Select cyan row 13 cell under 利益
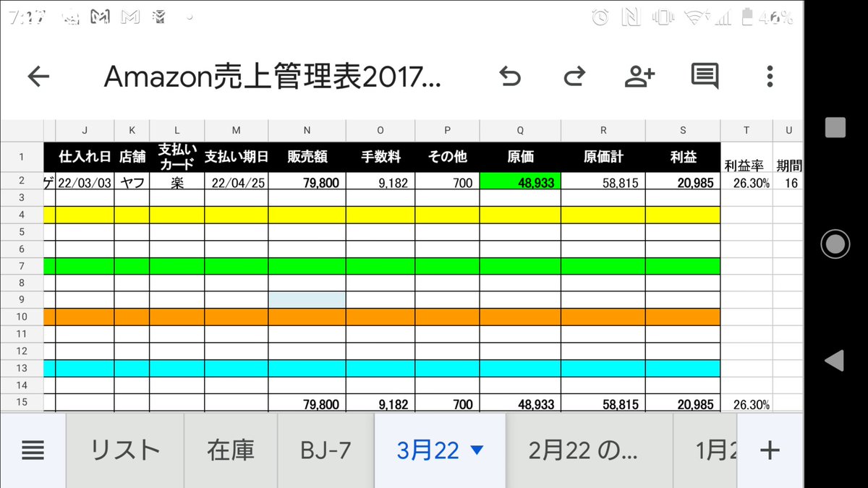Viewport: 868px width, 488px height. 683,368
